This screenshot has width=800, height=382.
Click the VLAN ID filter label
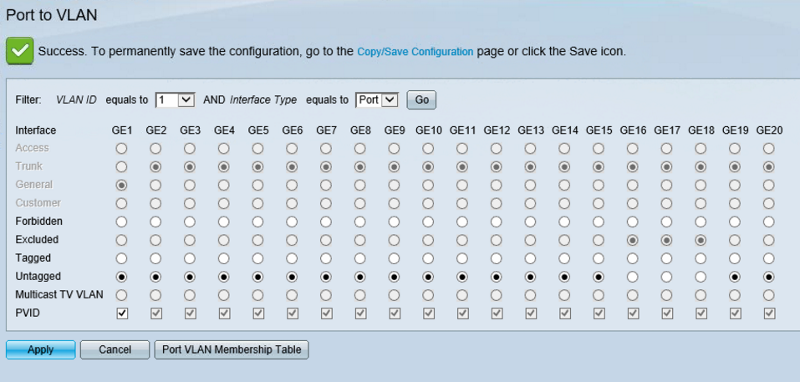tap(76, 100)
